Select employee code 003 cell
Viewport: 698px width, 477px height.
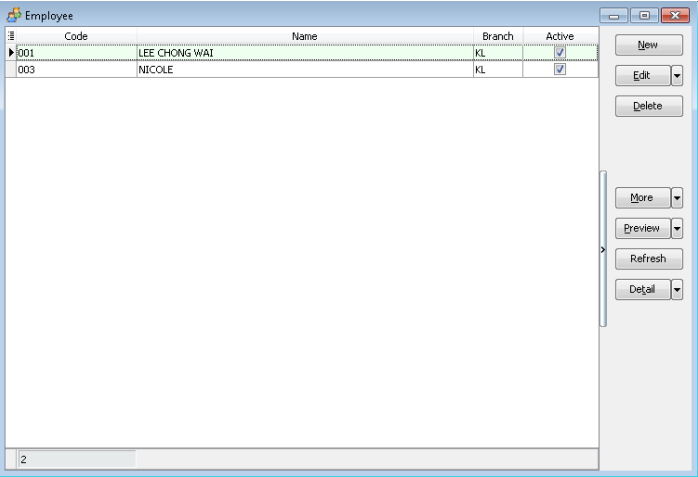point(76,69)
